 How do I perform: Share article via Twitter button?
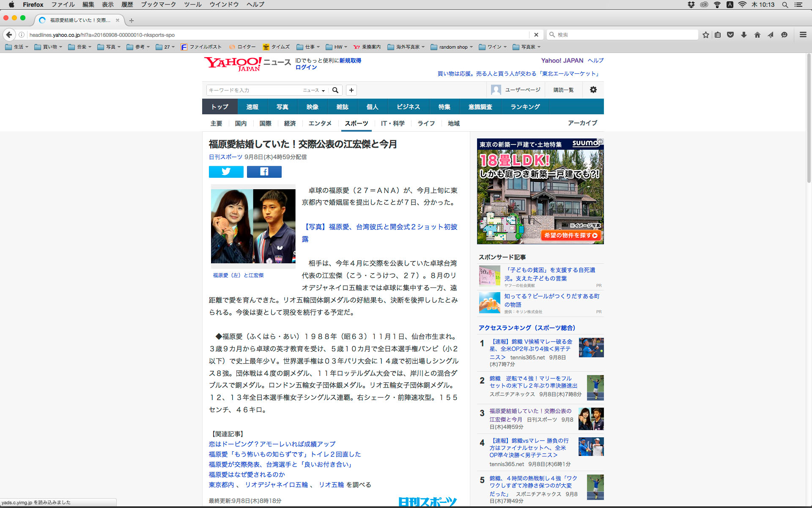coord(226,171)
